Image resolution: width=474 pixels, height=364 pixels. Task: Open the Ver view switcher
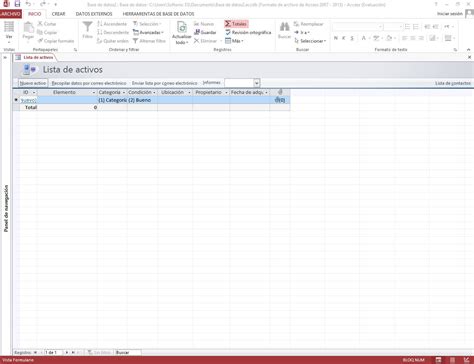pyautogui.click(x=9, y=33)
